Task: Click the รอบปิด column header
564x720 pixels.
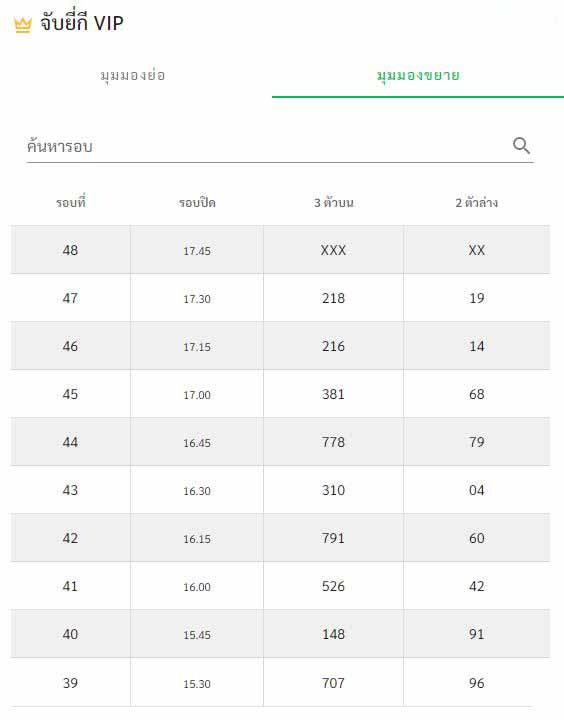Action: tap(197, 202)
